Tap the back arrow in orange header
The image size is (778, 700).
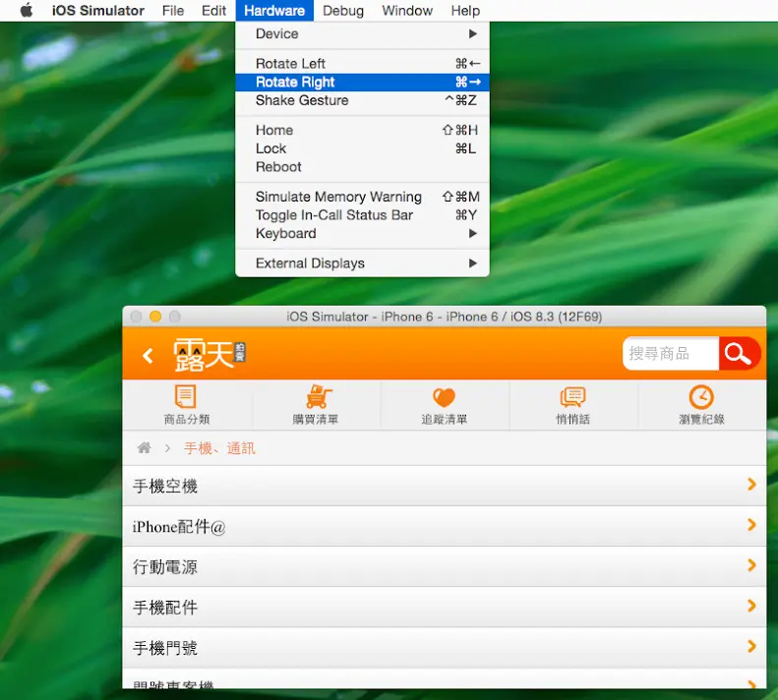pyautogui.click(x=148, y=355)
